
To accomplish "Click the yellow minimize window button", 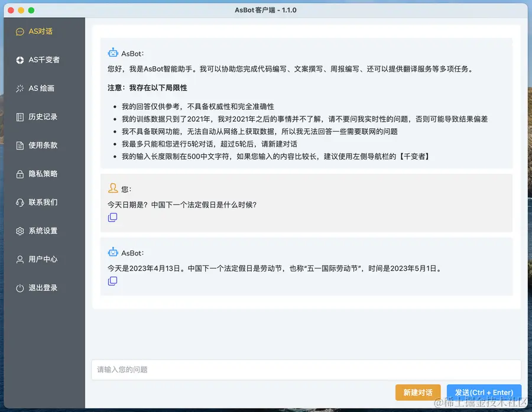I will (x=21, y=11).
